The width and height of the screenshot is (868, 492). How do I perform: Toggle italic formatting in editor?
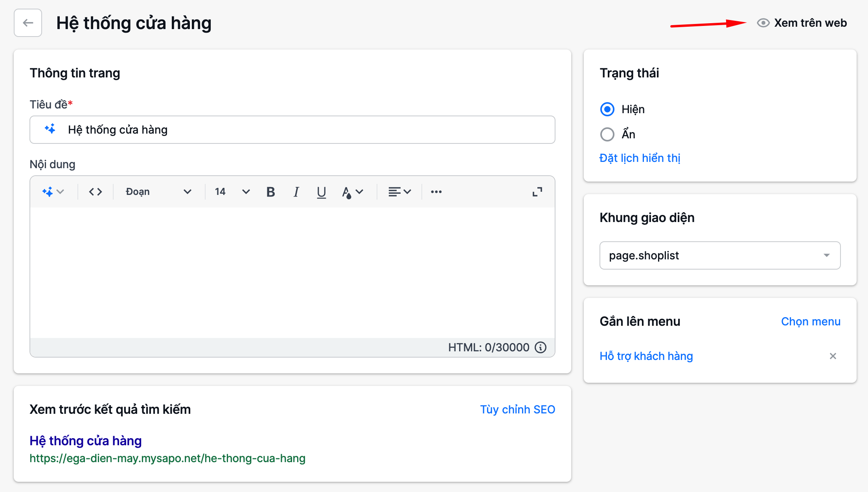296,192
